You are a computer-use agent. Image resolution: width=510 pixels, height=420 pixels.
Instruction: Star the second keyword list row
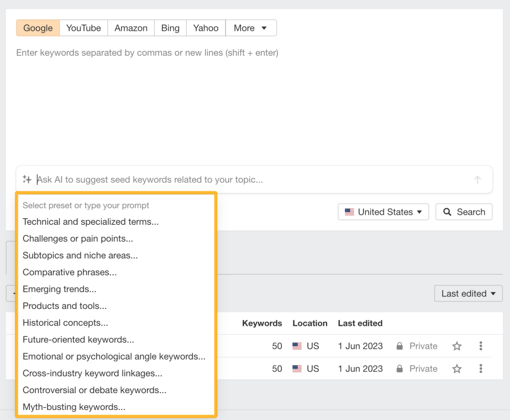click(457, 369)
